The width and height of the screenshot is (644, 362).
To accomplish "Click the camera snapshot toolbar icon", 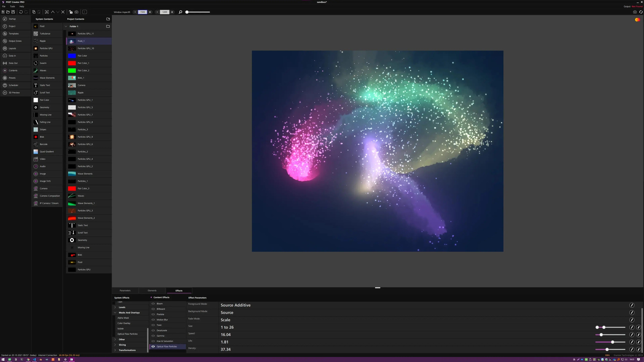I will [x=76, y=12].
